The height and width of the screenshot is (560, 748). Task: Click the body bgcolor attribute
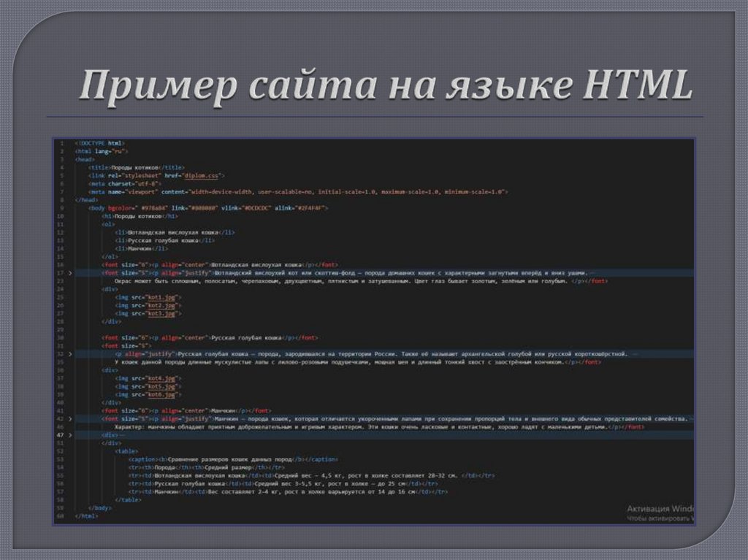point(122,208)
